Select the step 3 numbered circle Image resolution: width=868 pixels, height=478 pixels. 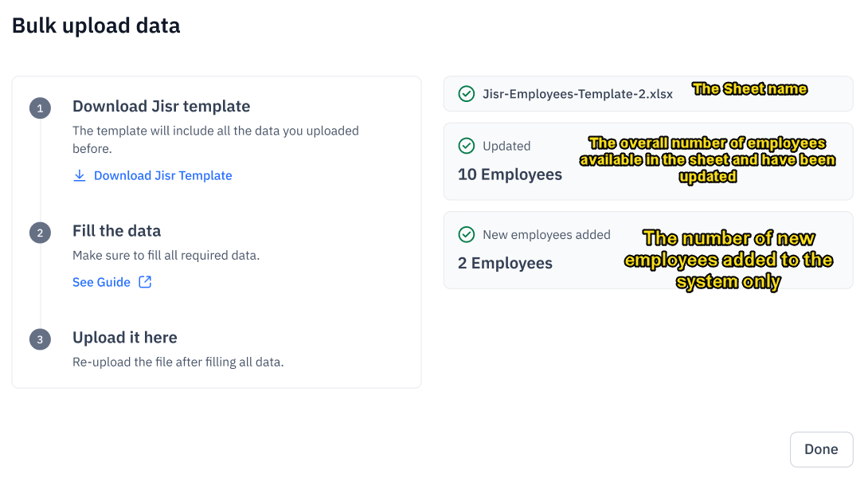[x=40, y=339]
